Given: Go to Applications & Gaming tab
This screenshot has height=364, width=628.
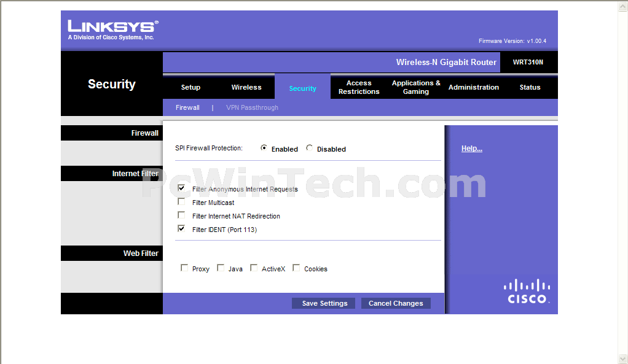Looking at the screenshot, I should 416,87.
